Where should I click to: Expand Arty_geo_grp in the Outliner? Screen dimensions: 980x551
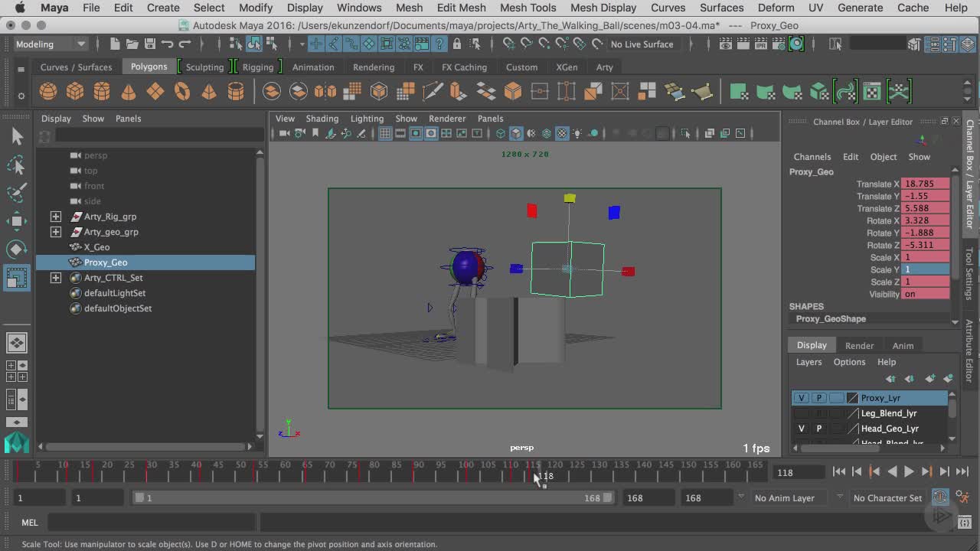[55, 232]
